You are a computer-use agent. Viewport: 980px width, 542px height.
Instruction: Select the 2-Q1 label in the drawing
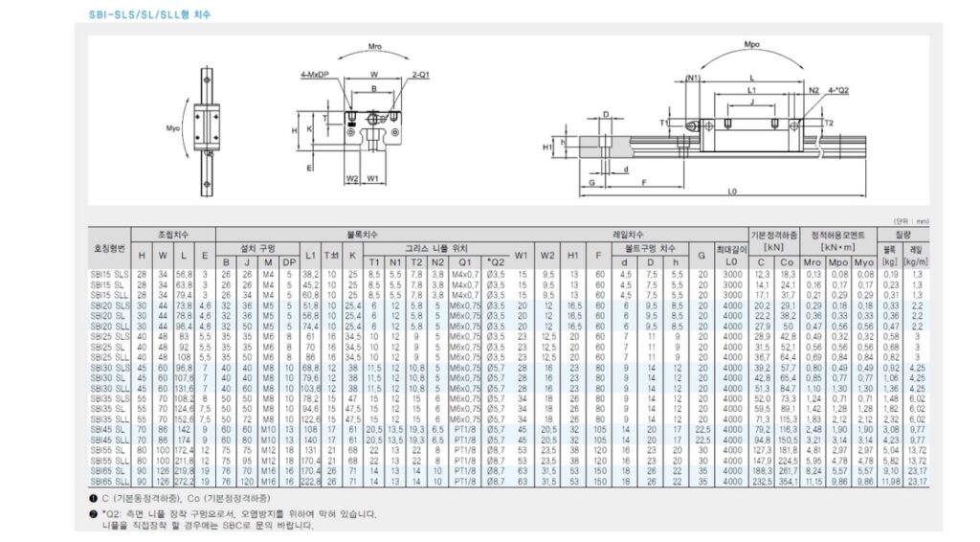pos(419,75)
